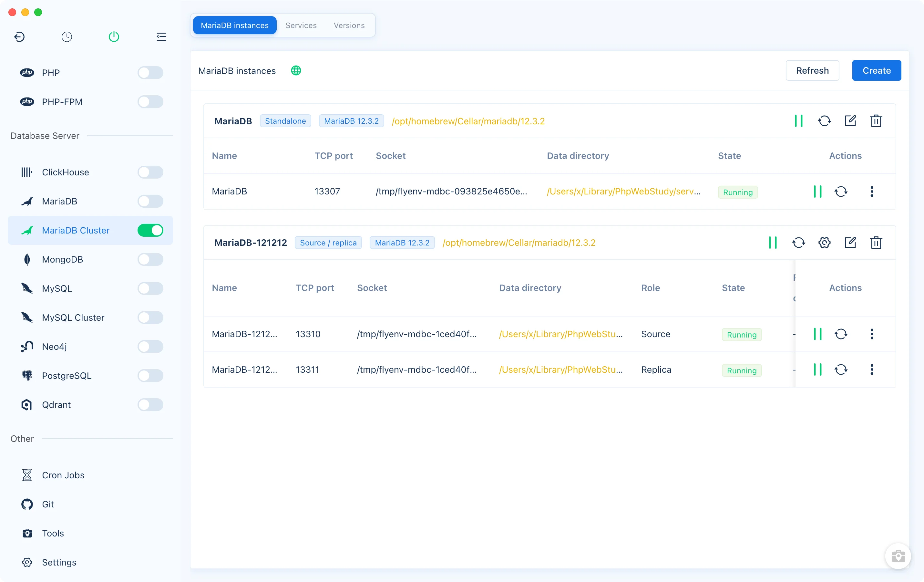Enable the PHP toggle

pyautogui.click(x=150, y=73)
